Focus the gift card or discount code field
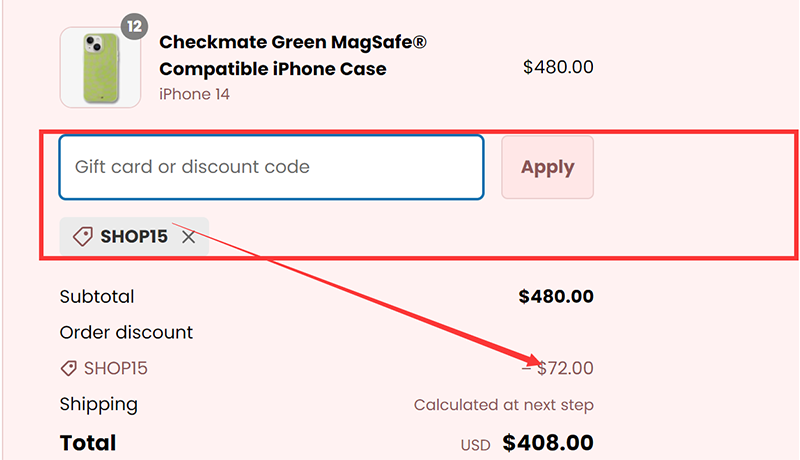The height and width of the screenshot is (460, 800). 271,167
